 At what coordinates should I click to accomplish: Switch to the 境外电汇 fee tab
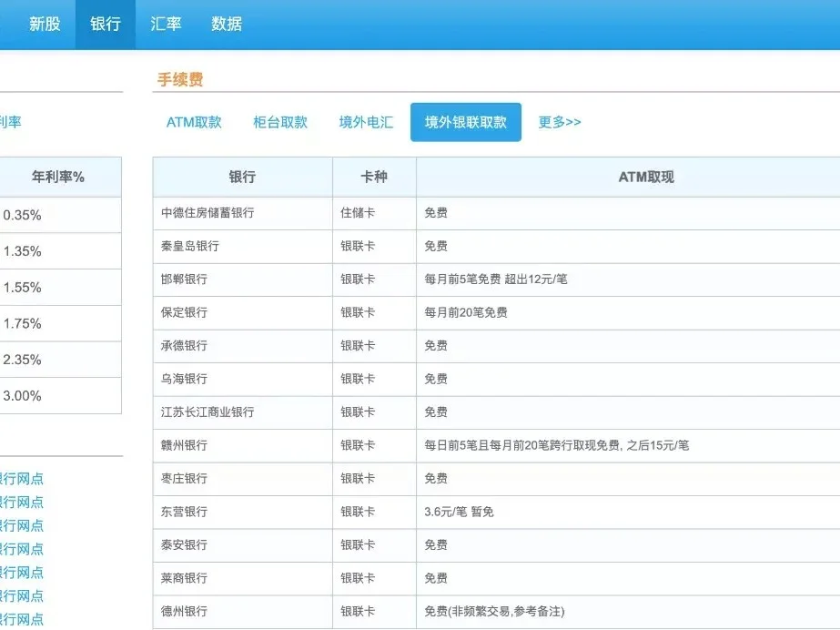click(366, 122)
